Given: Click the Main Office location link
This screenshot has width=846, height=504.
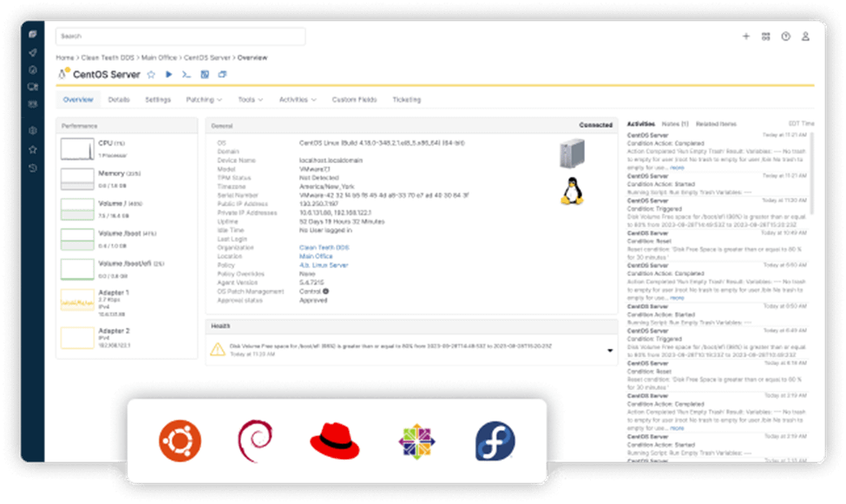Looking at the screenshot, I should (316, 256).
